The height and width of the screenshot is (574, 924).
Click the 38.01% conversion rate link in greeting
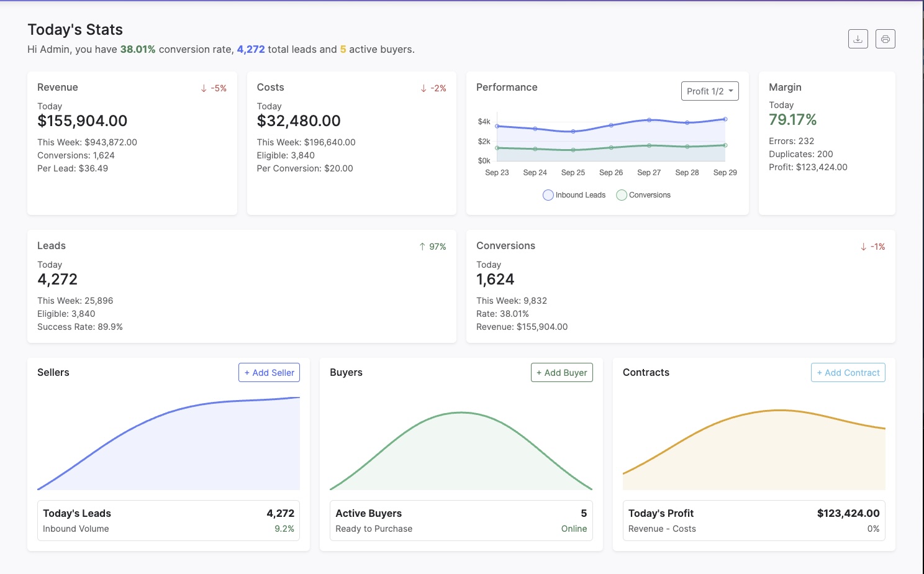pos(138,49)
